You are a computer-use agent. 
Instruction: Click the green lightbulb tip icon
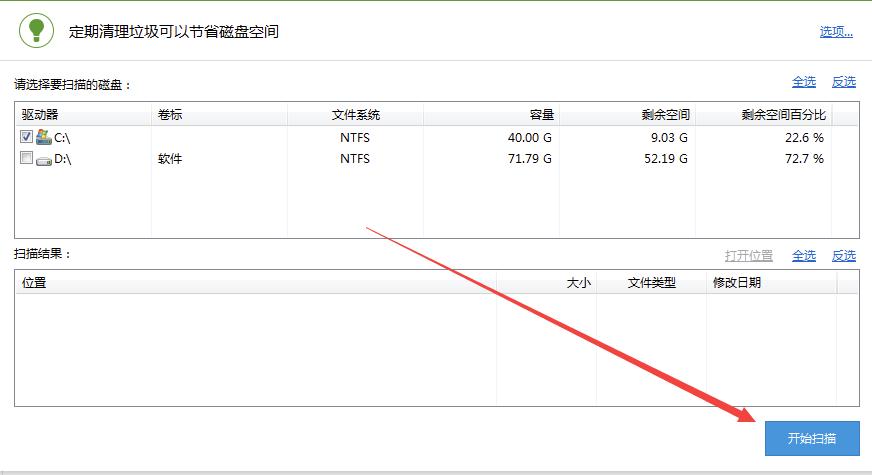pos(36,31)
